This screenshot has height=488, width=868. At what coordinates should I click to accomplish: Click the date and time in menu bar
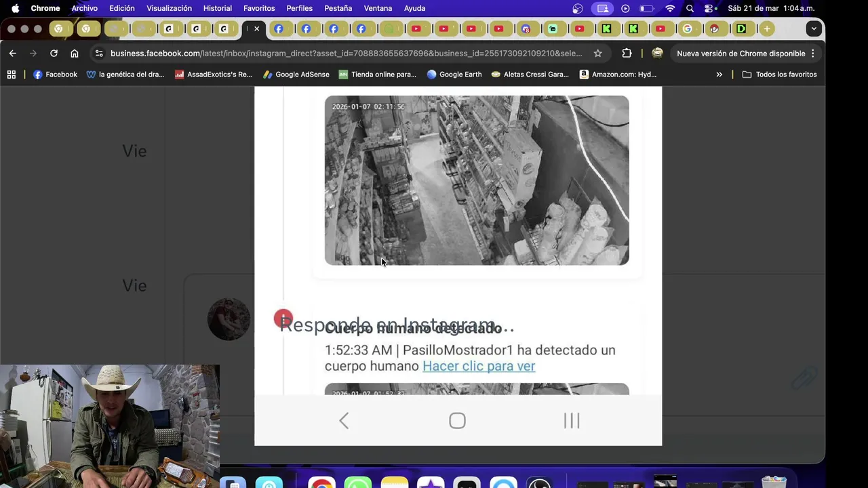click(x=771, y=8)
